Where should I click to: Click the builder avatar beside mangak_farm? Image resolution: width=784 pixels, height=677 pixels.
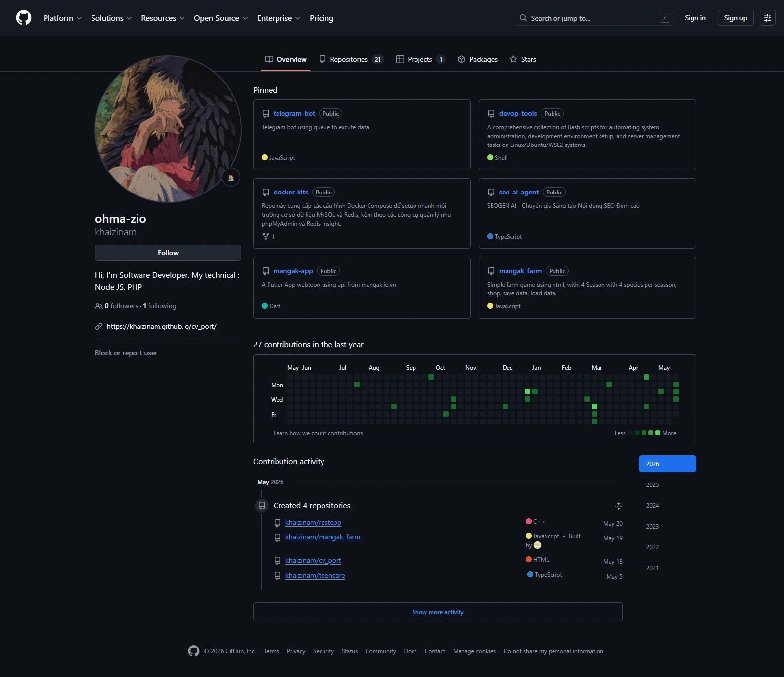(538, 545)
